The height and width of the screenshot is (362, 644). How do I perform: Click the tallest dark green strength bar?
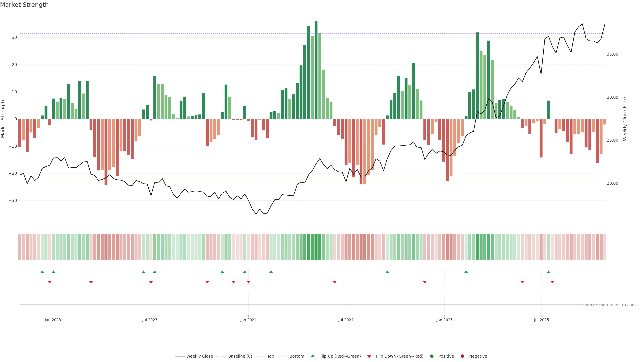[316, 70]
